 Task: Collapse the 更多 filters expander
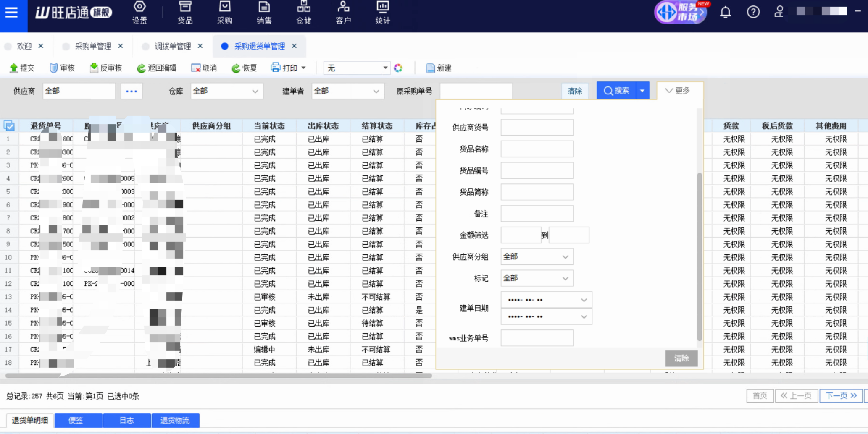[x=677, y=91]
